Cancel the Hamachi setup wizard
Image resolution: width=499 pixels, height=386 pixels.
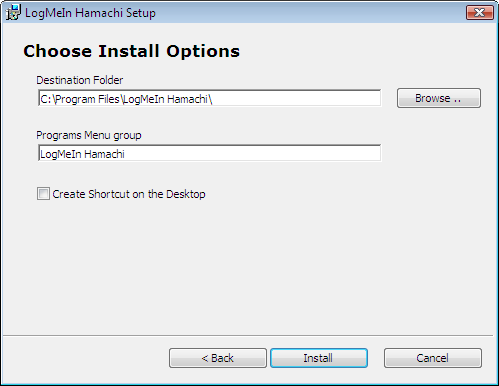(433, 358)
